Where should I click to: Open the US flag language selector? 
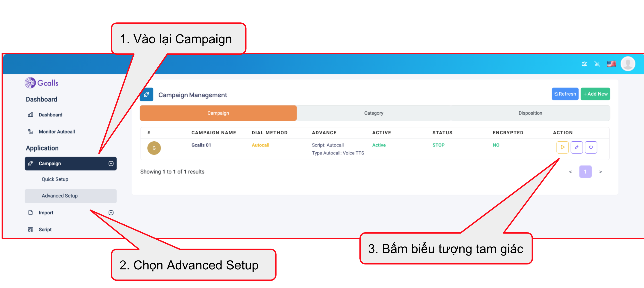(611, 64)
